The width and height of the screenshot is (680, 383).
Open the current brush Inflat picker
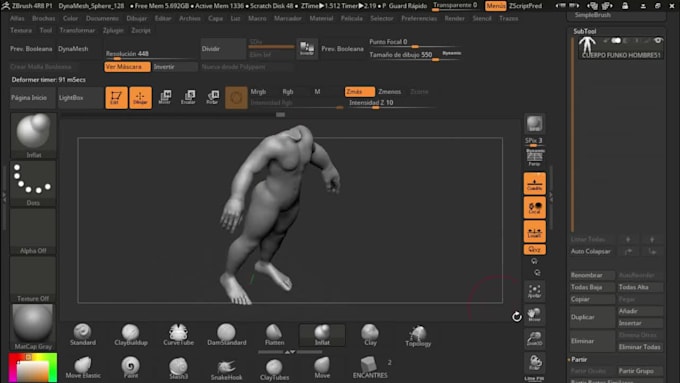(x=33, y=135)
